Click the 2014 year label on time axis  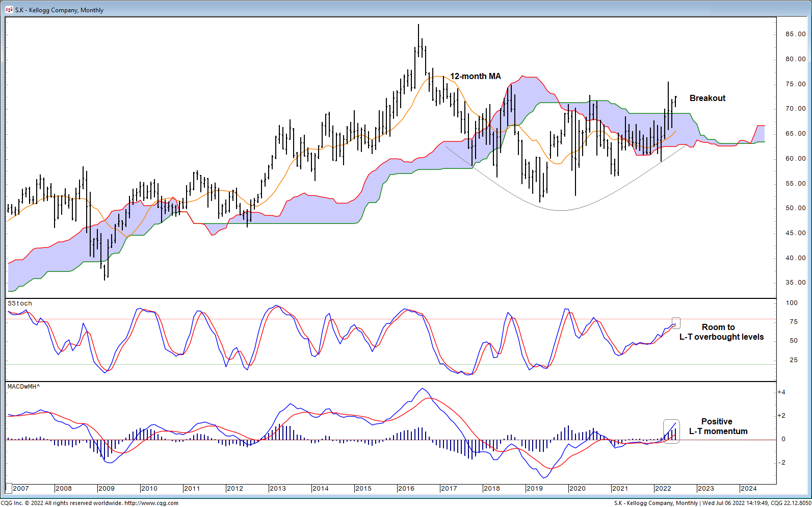click(321, 489)
